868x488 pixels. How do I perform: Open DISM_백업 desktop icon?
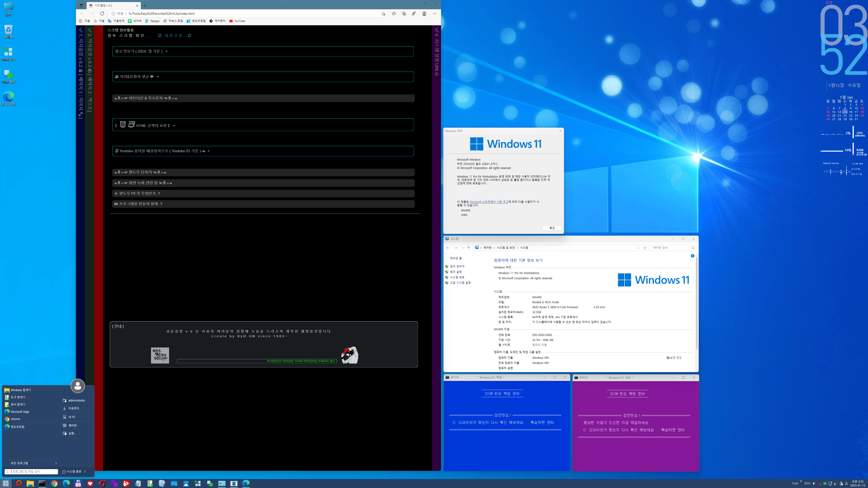tap(8, 54)
